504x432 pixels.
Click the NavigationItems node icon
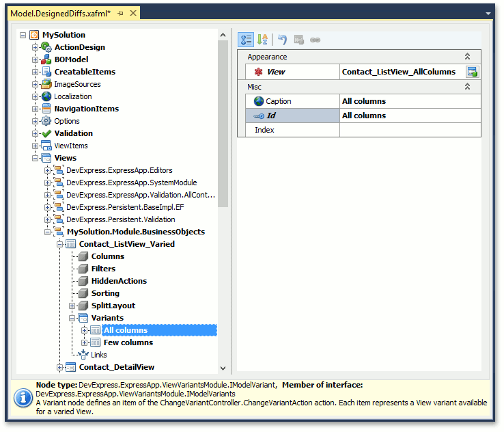click(x=46, y=109)
